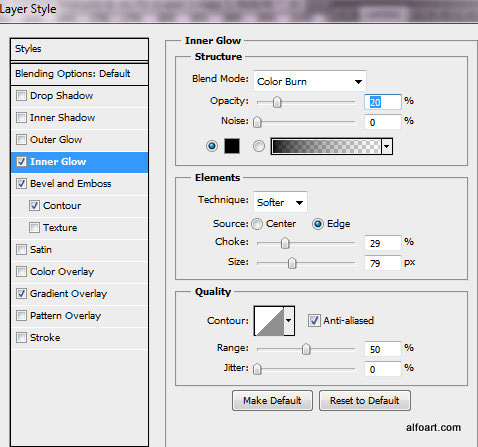Select the Bevel and Emboss row
The width and height of the screenshot is (478, 447).
[x=79, y=184]
